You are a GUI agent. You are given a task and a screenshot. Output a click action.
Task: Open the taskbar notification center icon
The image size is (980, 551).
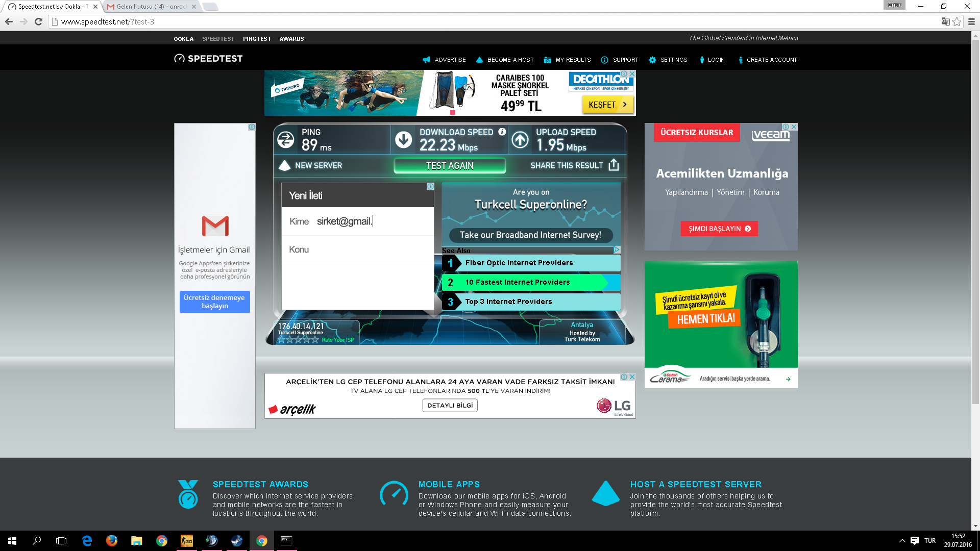coord(915,541)
